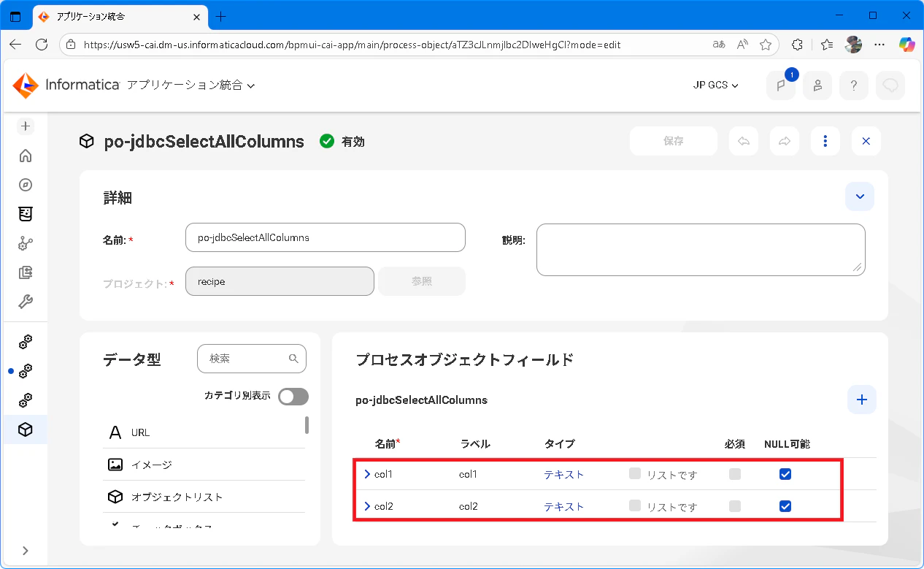924x569 pixels.
Task: Change col1 type テキスト link
Action: pyautogui.click(x=564, y=474)
